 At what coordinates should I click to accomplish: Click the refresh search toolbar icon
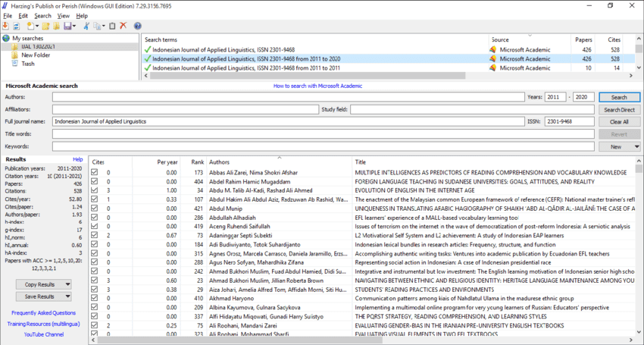tap(17, 26)
